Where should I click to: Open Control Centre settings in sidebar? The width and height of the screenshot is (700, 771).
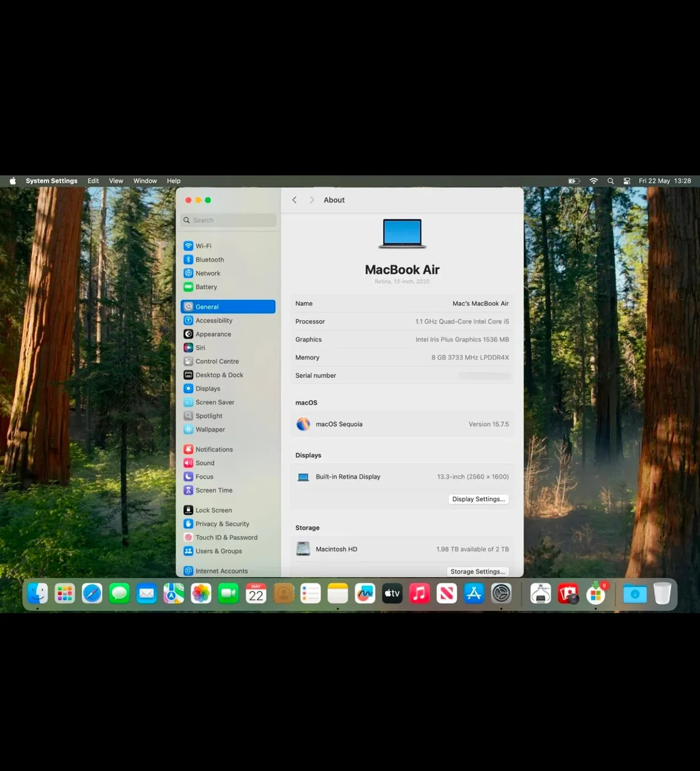pyautogui.click(x=228, y=362)
